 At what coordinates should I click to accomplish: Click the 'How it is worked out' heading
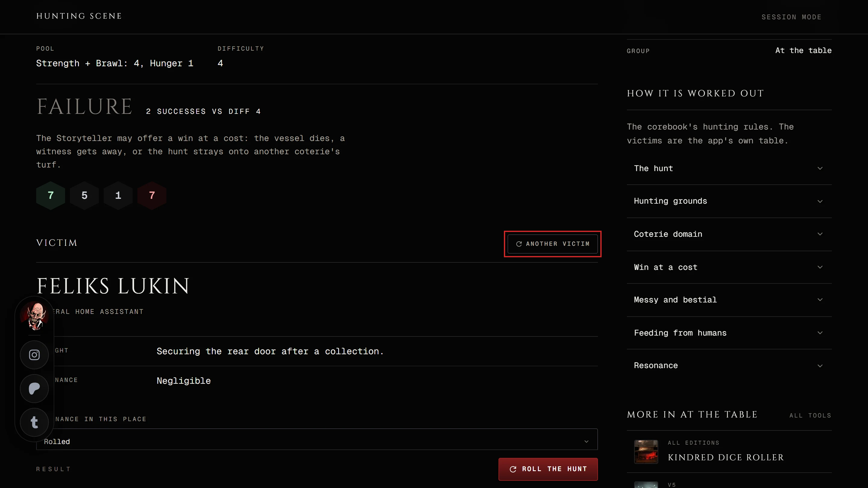coord(695,93)
